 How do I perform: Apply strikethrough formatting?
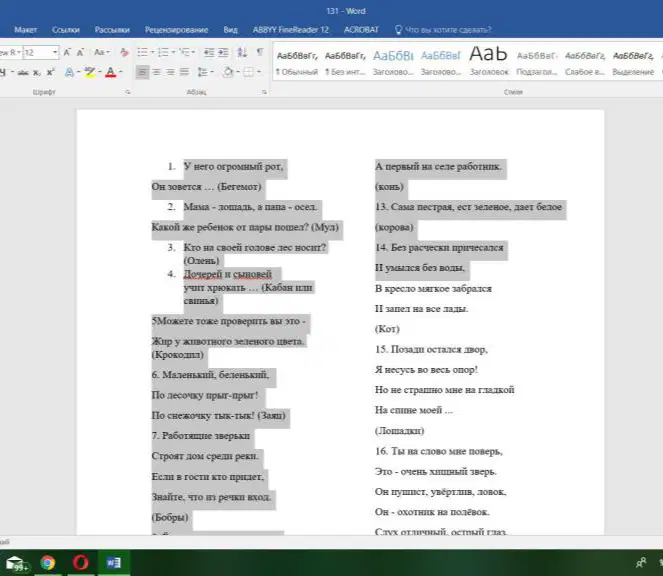[x=23, y=72]
